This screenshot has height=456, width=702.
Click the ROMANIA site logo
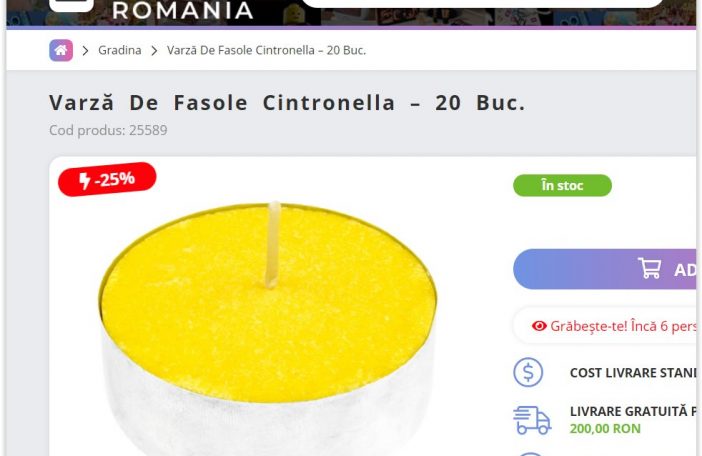point(183,10)
